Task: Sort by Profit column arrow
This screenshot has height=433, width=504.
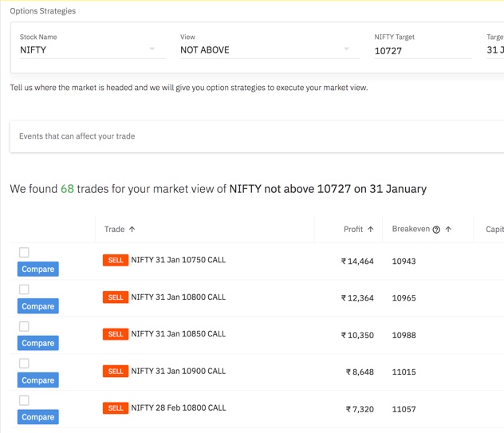Action: [371, 229]
